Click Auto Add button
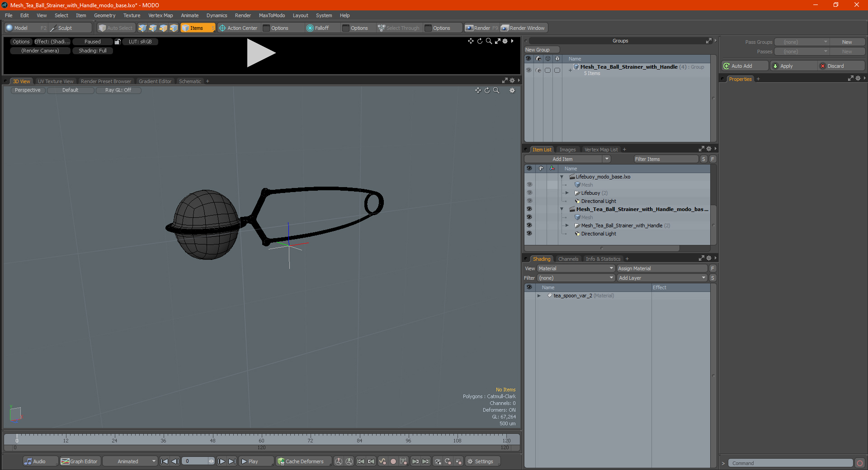Image resolution: width=868 pixels, height=470 pixels. [x=745, y=66]
